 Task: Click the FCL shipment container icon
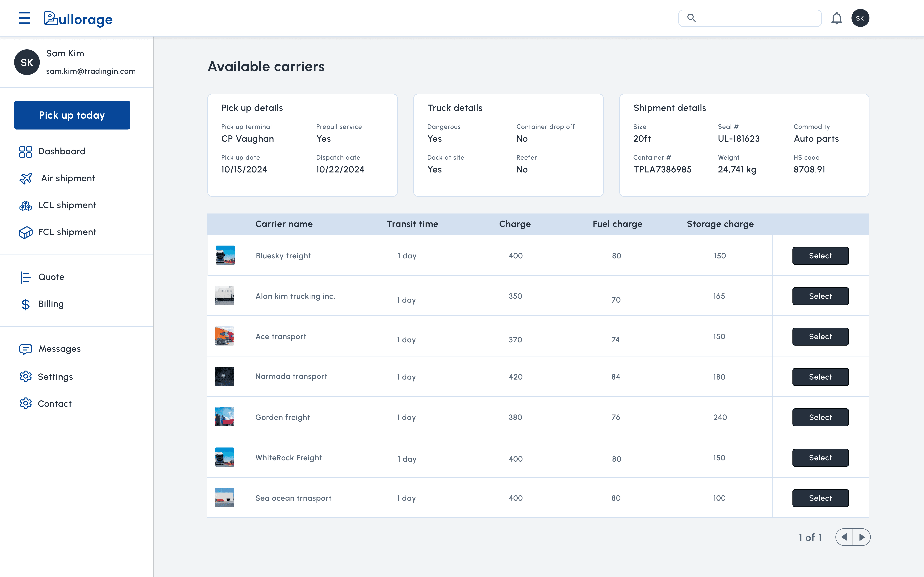(26, 232)
